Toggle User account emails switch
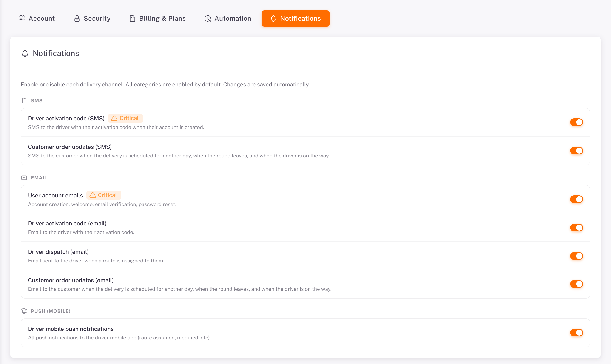611x364 pixels. pos(576,199)
